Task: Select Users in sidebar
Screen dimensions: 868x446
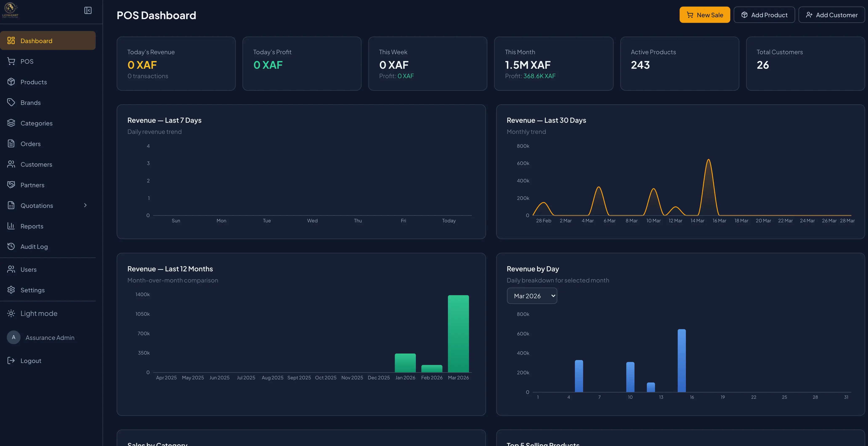Action: pos(28,269)
